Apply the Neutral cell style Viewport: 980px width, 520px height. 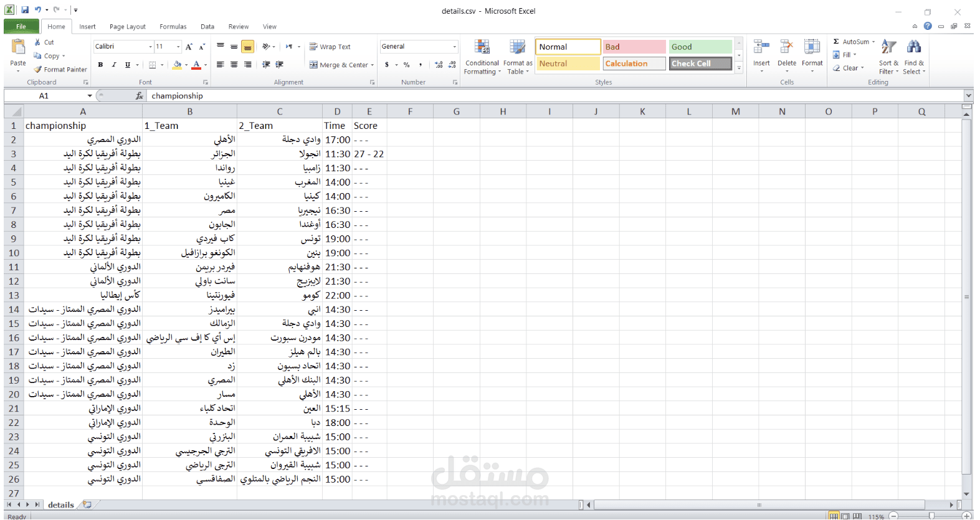pyautogui.click(x=568, y=64)
